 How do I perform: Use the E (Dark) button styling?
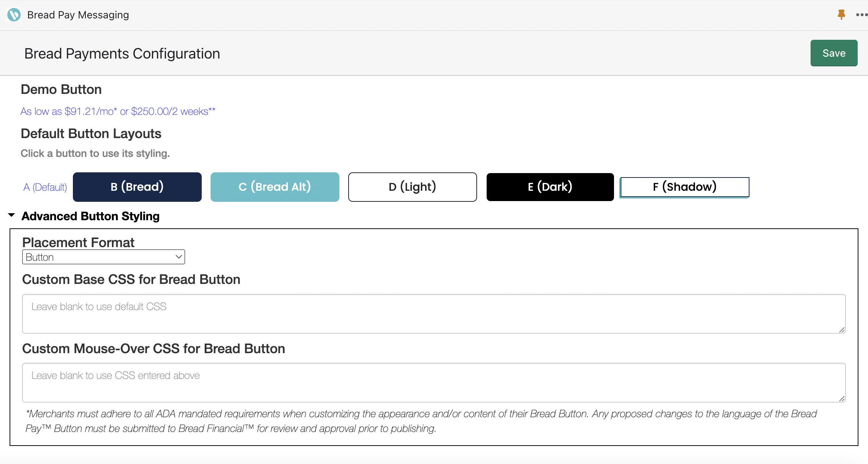click(550, 187)
